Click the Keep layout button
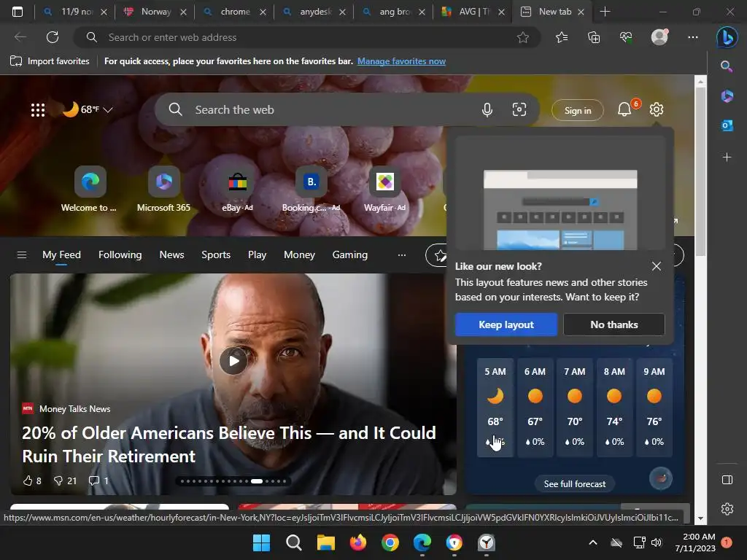 [506, 324]
